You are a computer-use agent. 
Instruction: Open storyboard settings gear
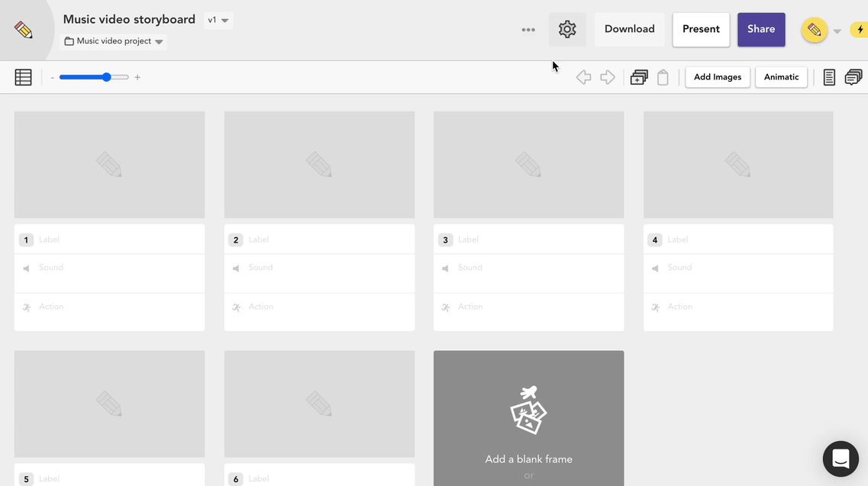[x=567, y=29]
